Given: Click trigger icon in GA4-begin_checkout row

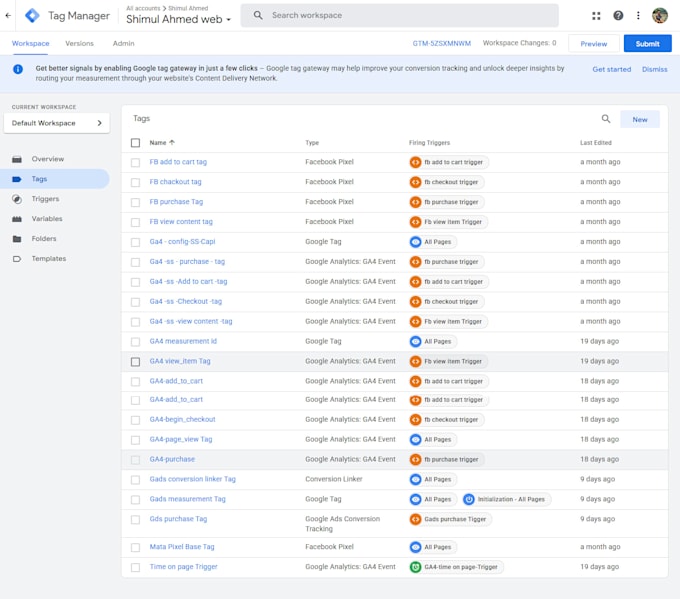Looking at the screenshot, I should 415,419.
